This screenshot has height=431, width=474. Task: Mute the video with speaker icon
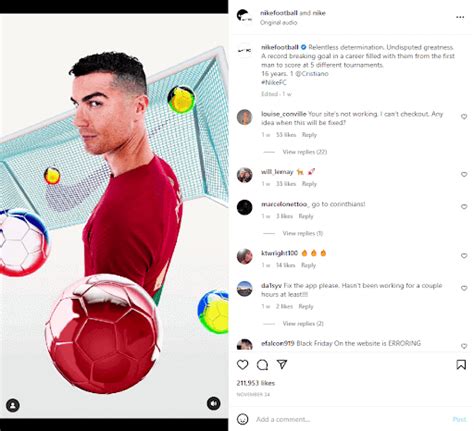pyautogui.click(x=214, y=403)
